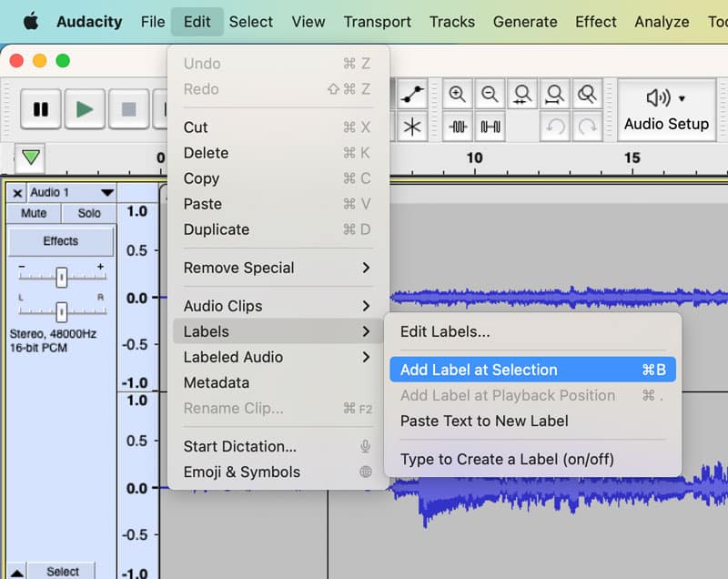This screenshot has height=579, width=728.
Task: Click the Pause playback button
Action: click(x=41, y=109)
